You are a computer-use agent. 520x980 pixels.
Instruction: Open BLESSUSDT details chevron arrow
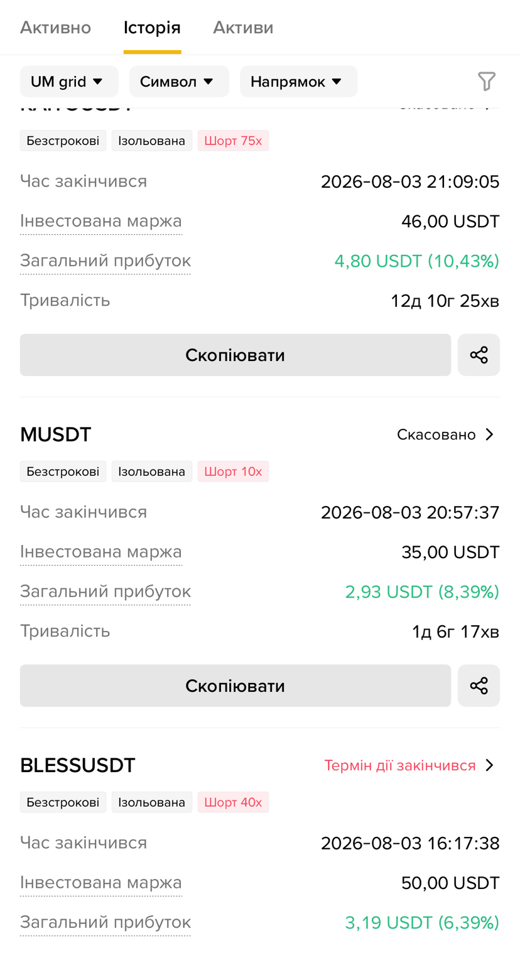tap(490, 765)
